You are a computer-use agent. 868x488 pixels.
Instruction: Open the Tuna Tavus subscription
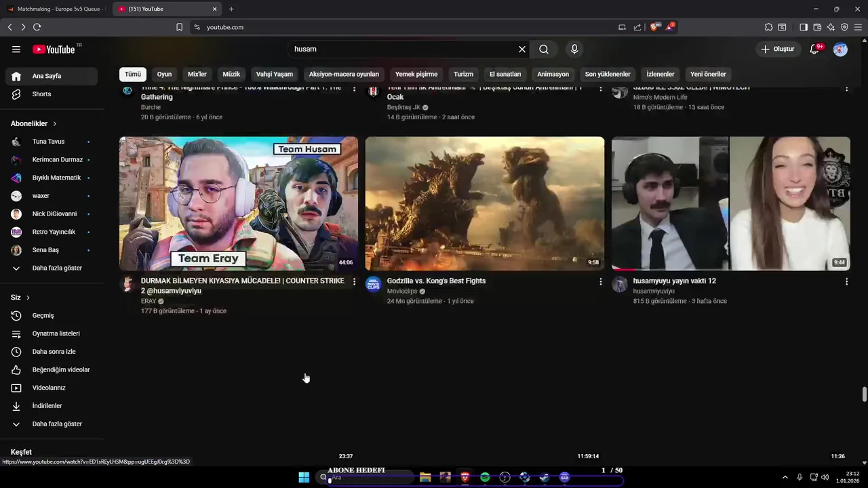[52, 142]
